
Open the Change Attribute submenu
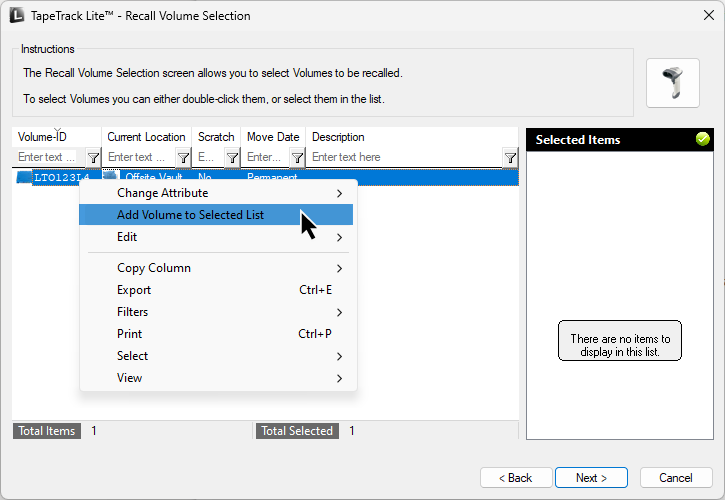tap(216, 193)
